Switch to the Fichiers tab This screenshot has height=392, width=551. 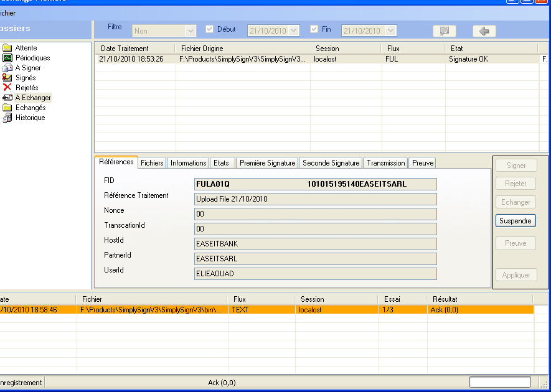pos(152,163)
